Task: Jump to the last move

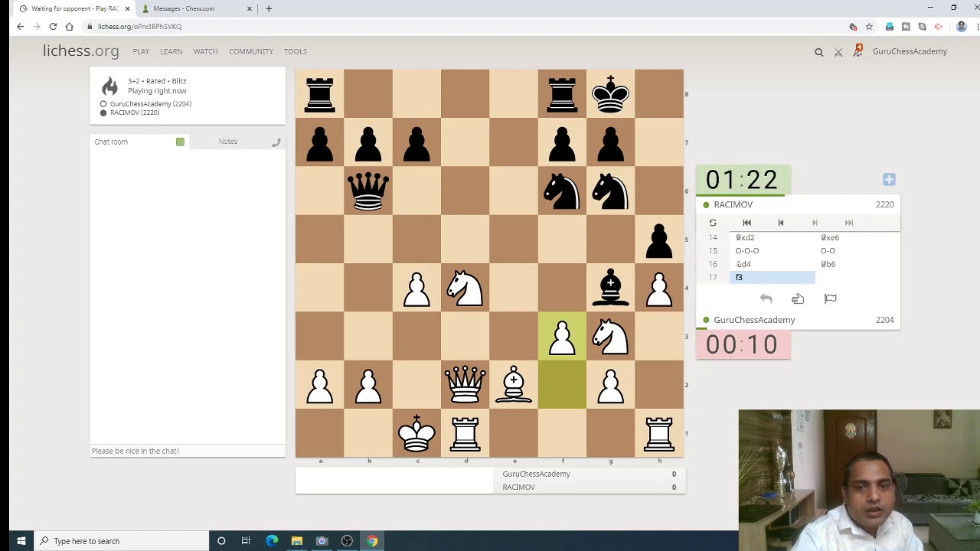Action: tap(848, 223)
